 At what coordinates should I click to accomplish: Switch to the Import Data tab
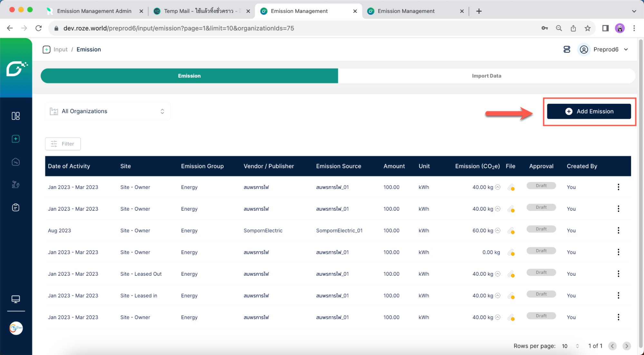coord(486,76)
